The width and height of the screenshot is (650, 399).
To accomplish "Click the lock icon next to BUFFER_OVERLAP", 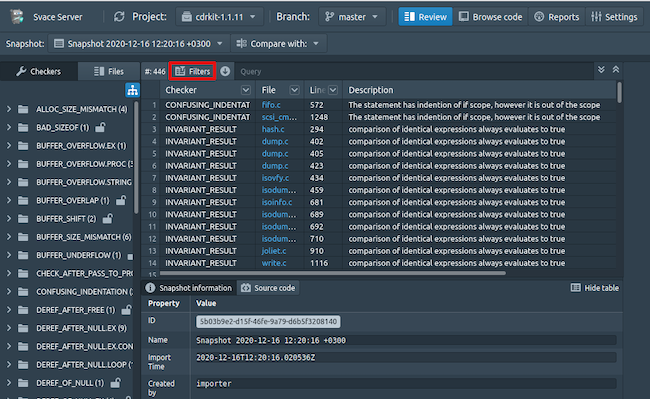I will tap(121, 200).
